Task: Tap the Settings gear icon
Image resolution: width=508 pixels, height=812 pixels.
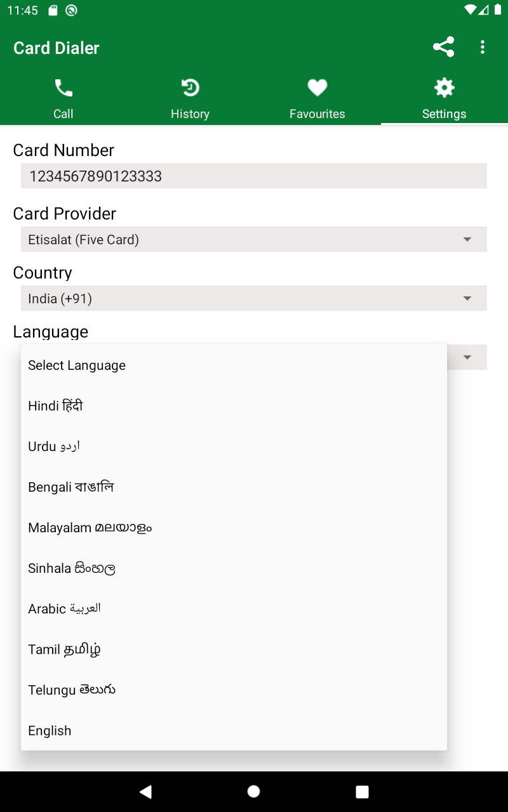Action: (444, 88)
